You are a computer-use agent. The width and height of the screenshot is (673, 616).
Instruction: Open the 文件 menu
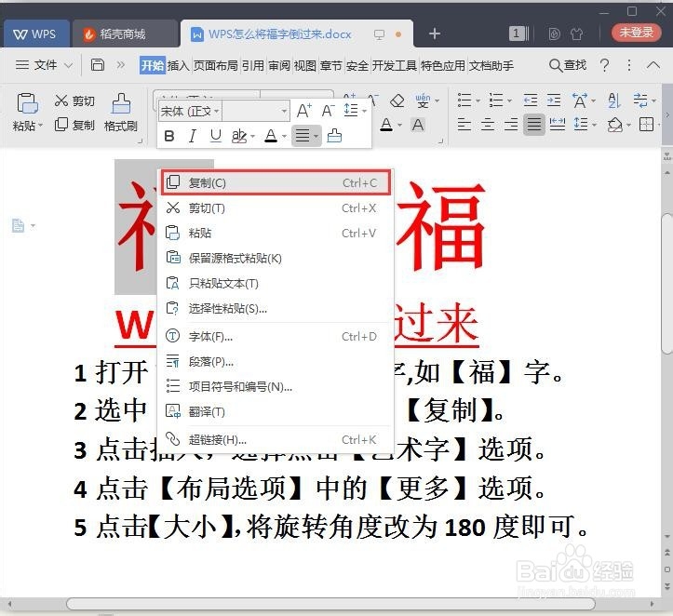click(44, 65)
